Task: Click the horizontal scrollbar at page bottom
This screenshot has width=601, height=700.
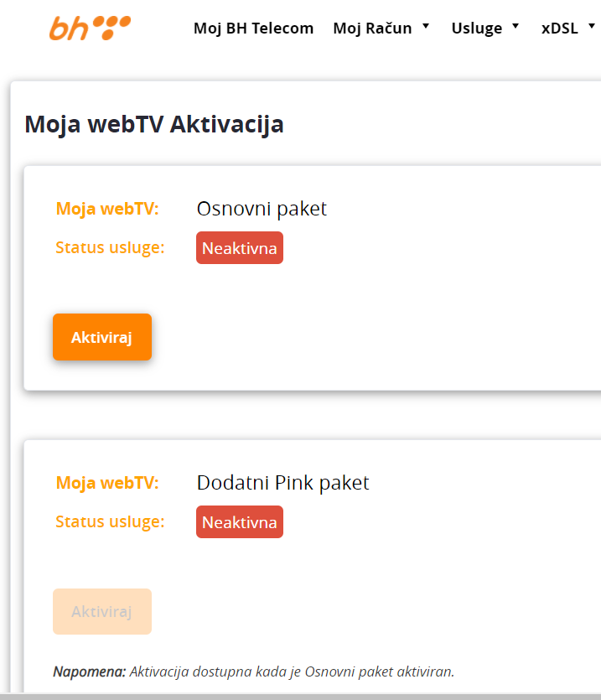Action: 300,696
